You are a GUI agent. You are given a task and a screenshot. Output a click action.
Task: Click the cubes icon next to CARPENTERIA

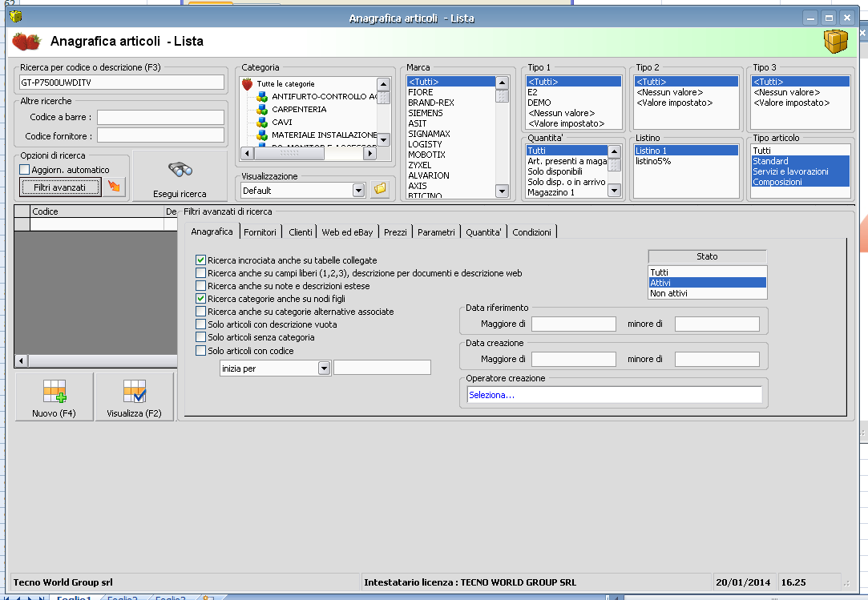tap(262, 109)
